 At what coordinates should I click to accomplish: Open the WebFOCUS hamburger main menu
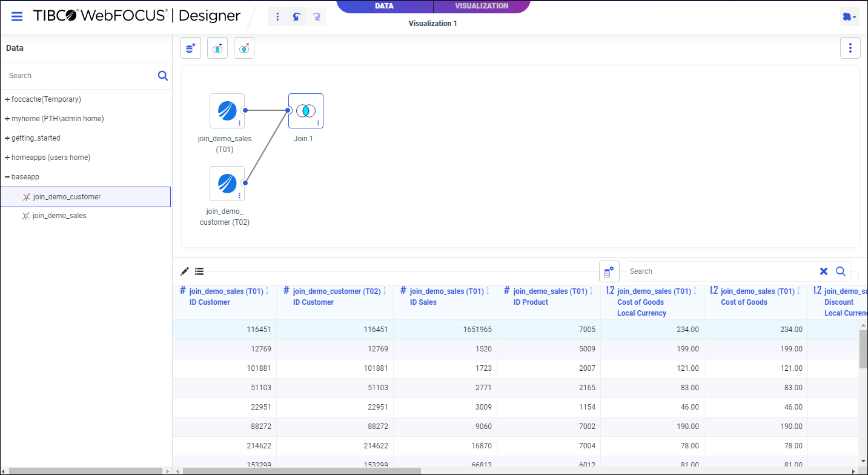point(17,16)
